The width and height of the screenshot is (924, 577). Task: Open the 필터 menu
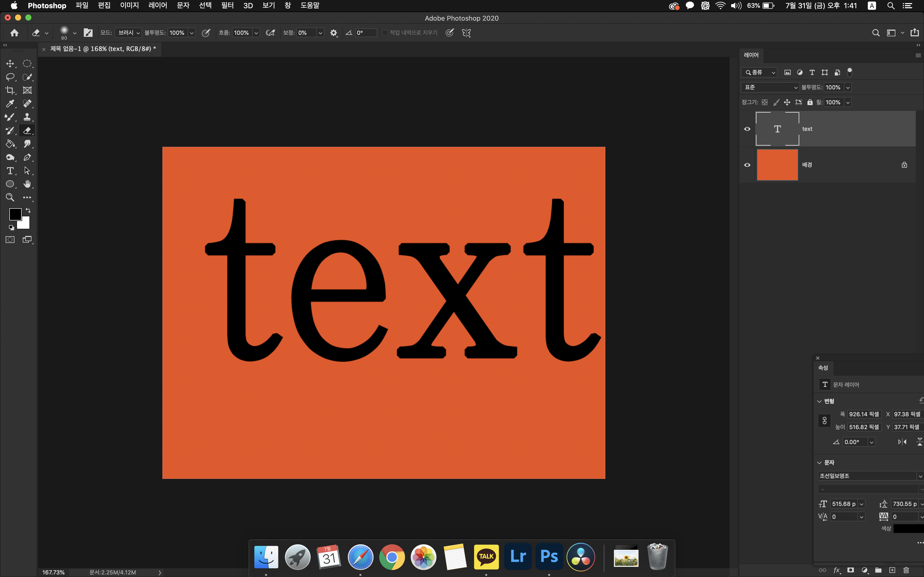[227, 5]
